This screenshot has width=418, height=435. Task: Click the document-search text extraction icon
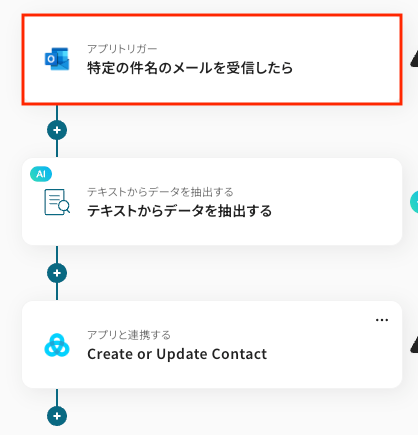(x=57, y=202)
